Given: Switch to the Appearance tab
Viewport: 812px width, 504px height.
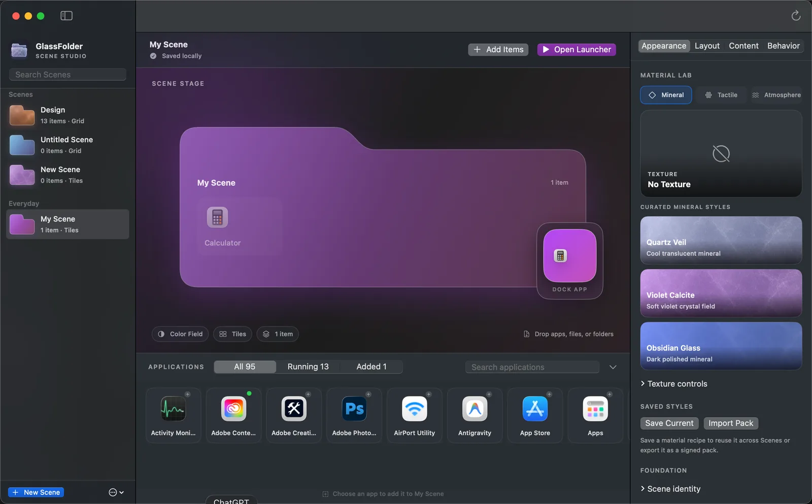Looking at the screenshot, I should [664, 46].
